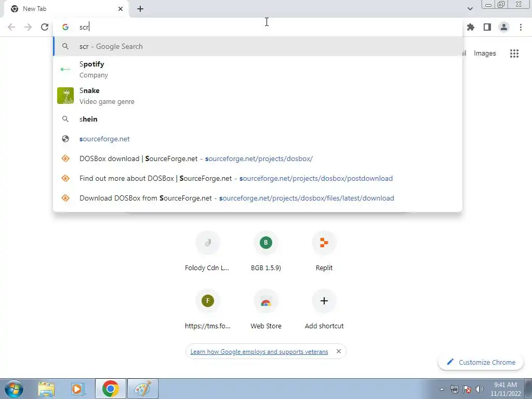Image resolution: width=532 pixels, height=399 pixels.
Task: Choose the 'scr - Google Search' suggestion
Action: pyautogui.click(x=258, y=46)
